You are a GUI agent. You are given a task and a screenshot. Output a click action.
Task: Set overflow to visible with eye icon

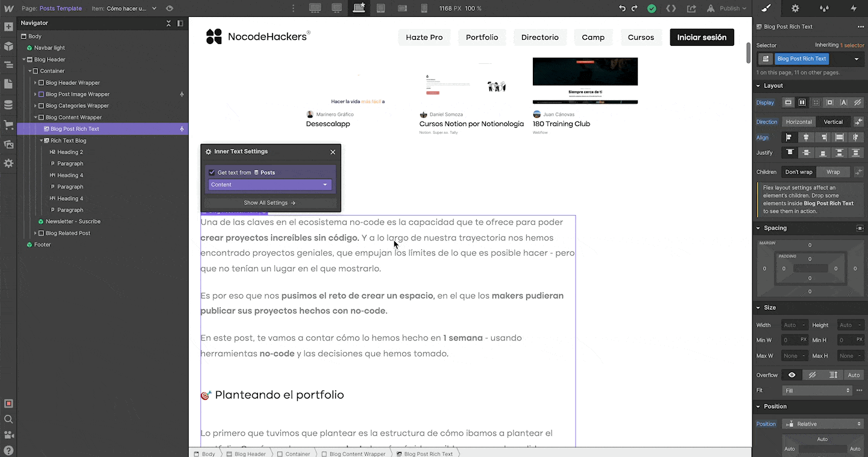[791, 375]
